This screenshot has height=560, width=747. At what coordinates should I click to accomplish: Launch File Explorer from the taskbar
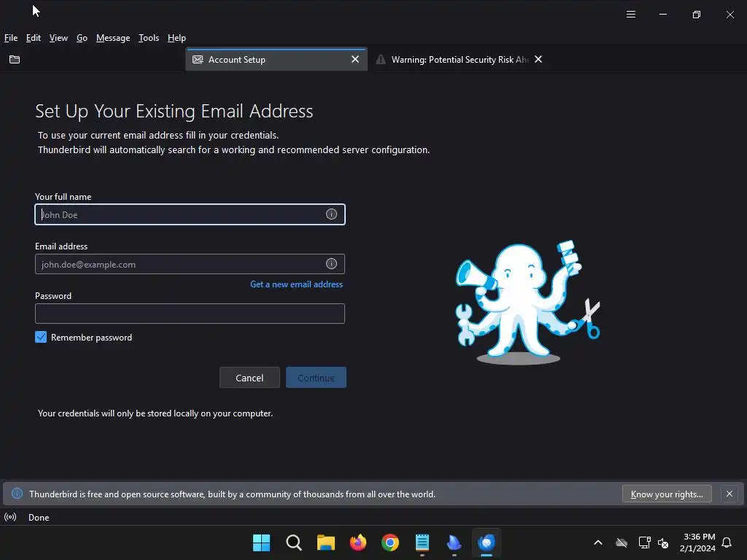326,542
